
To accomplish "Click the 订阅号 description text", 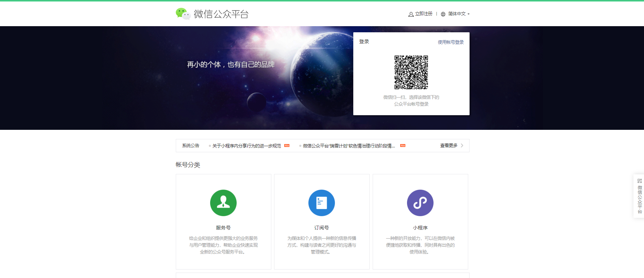I will tap(322, 245).
